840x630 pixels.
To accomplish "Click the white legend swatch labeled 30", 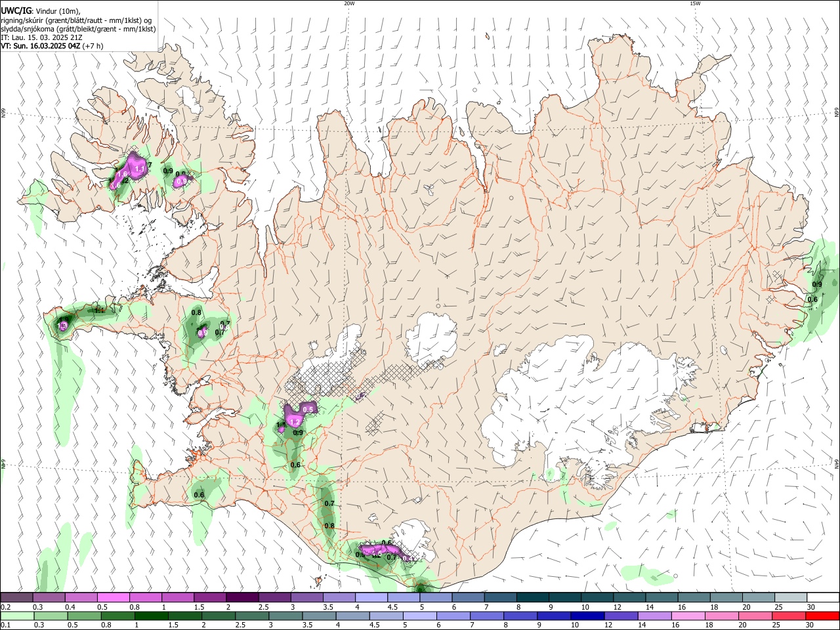I will click(823, 598).
